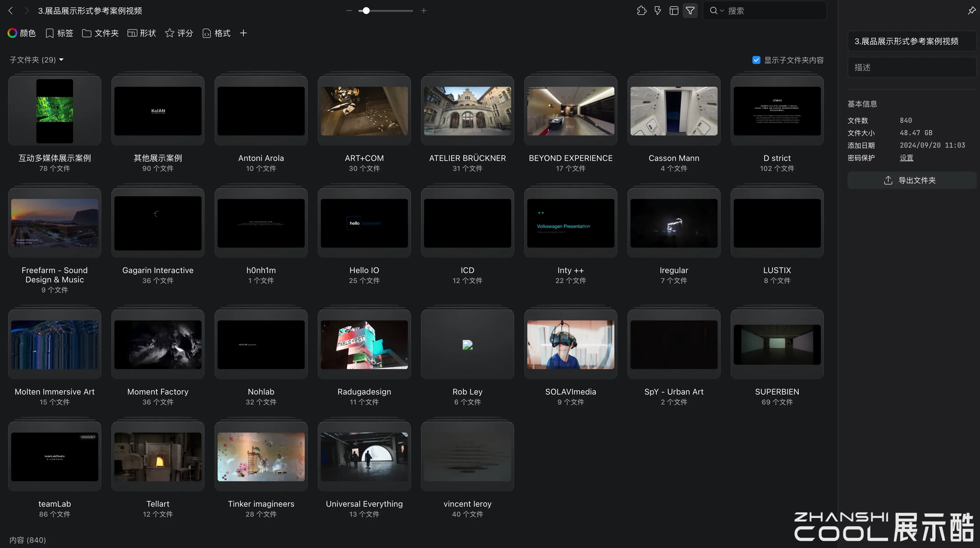Go forward with the right arrow
980x548 pixels.
point(26,11)
